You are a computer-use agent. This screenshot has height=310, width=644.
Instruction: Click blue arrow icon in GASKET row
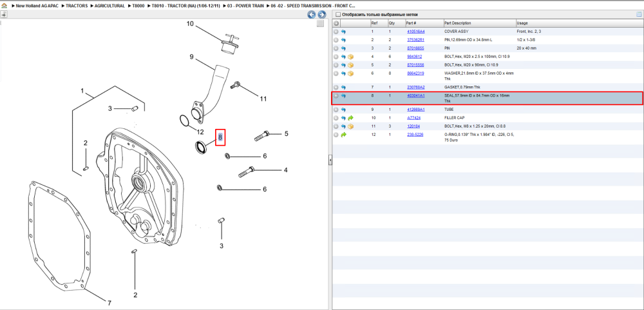tap(343, 88)
